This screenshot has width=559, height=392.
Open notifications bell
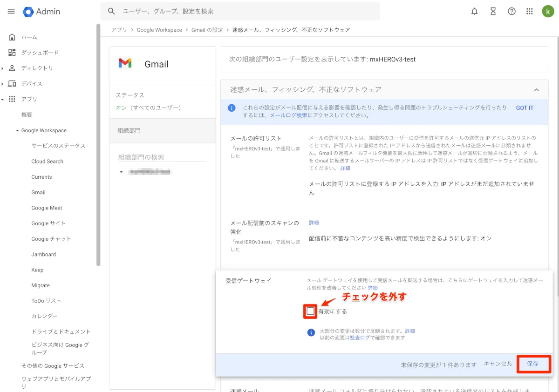click(474, 12)
